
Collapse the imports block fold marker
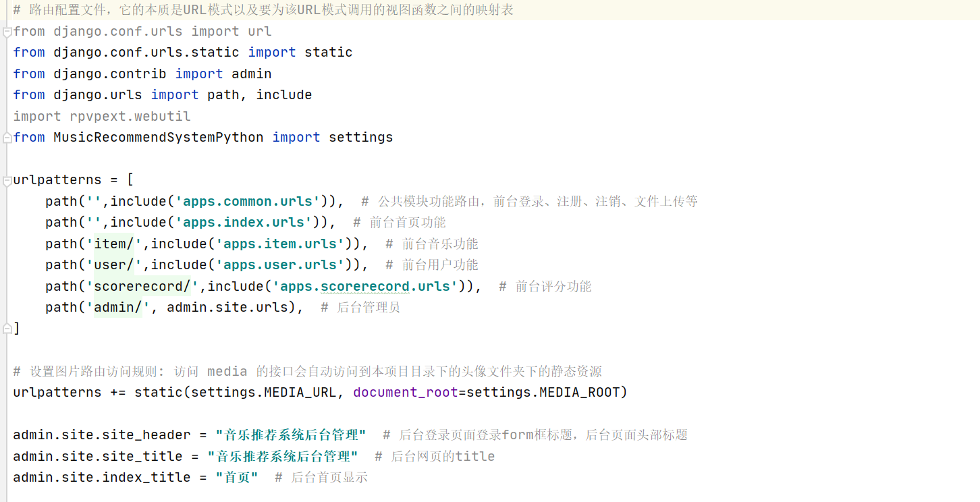tap(7, 32)
